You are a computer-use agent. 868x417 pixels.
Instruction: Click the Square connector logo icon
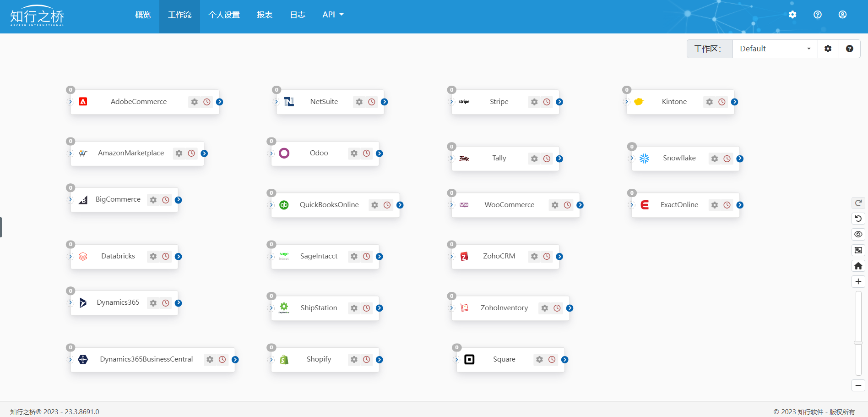click(x=469, y=359)
